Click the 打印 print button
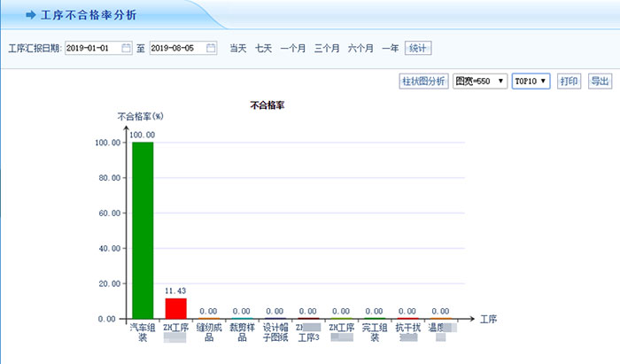Screen dimensions: 620x364 click(569, 81)
